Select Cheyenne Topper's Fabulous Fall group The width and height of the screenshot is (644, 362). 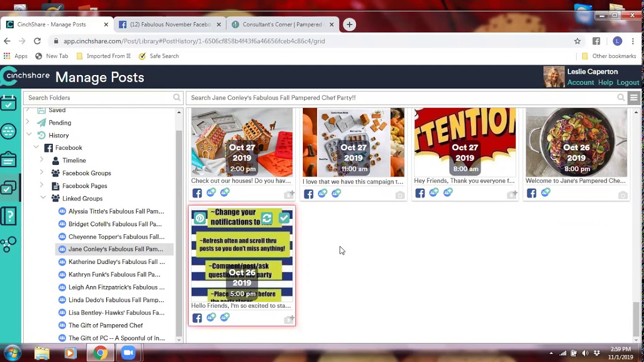pos(116,236)
